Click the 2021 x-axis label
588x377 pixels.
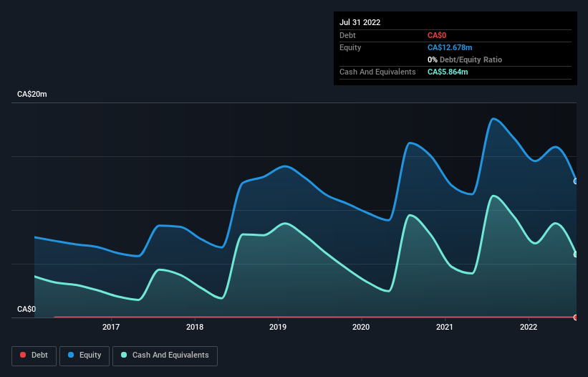(445, 327)
